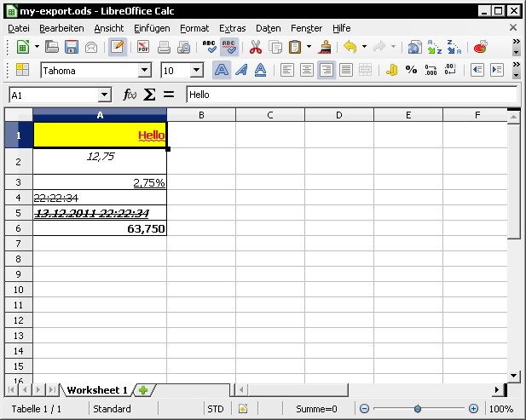Click the Save document icon
The width and height of the screenshot is (526, 420).
(72, 48)
